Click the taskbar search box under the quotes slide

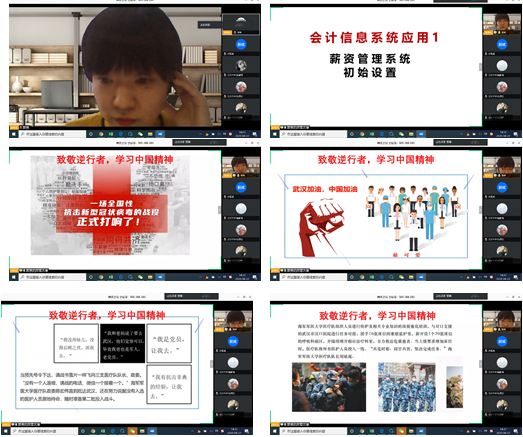[x=44, y=431]
